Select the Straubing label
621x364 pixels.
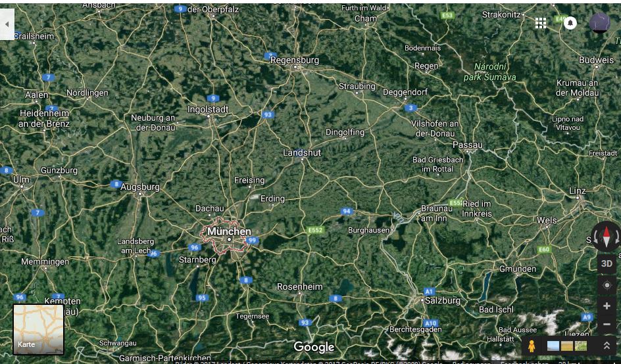click(x=357, y=86)
